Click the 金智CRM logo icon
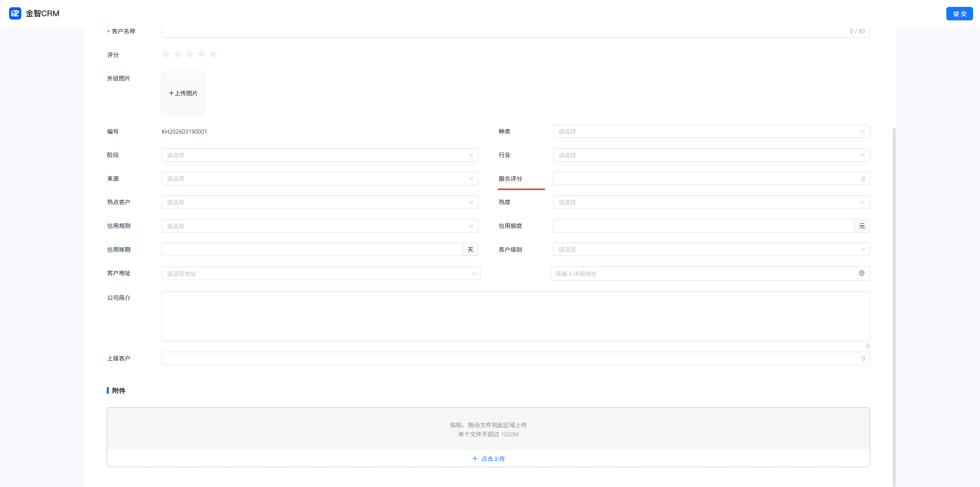This screenshot has height=487, width=980. [x=15, y=13]
